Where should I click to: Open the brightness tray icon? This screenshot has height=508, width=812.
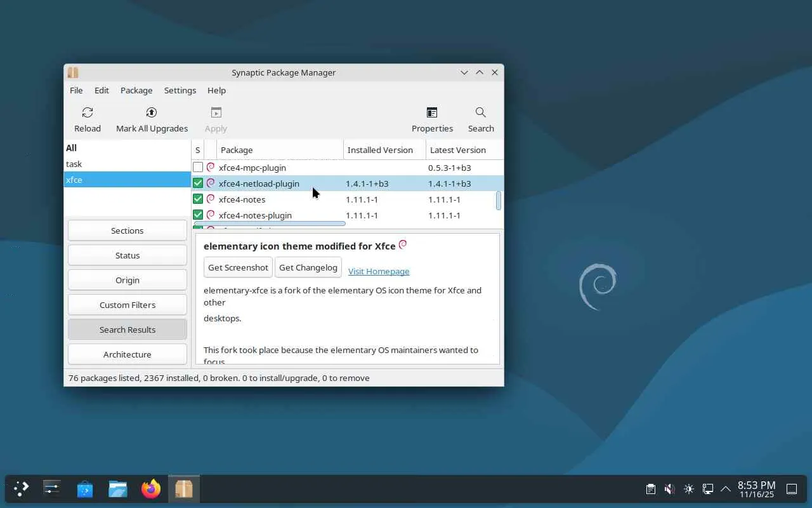(689, 489)
